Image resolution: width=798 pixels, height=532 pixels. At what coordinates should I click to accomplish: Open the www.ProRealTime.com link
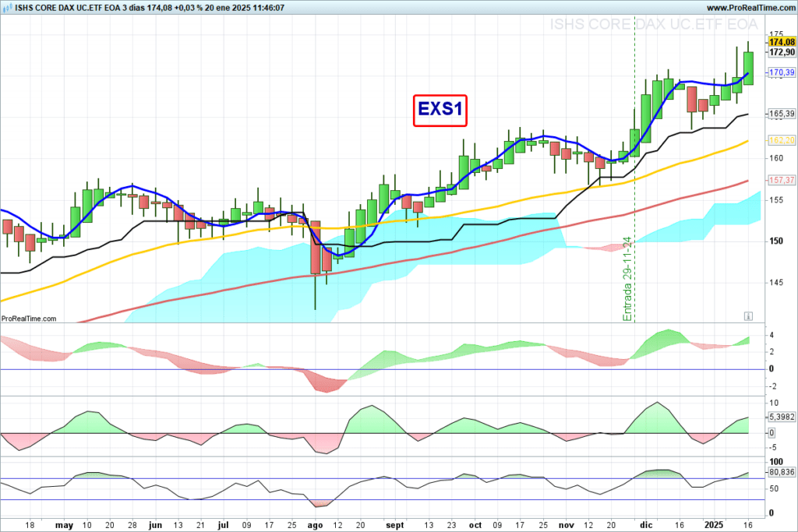pyautogui.click(x=750, y=8)
